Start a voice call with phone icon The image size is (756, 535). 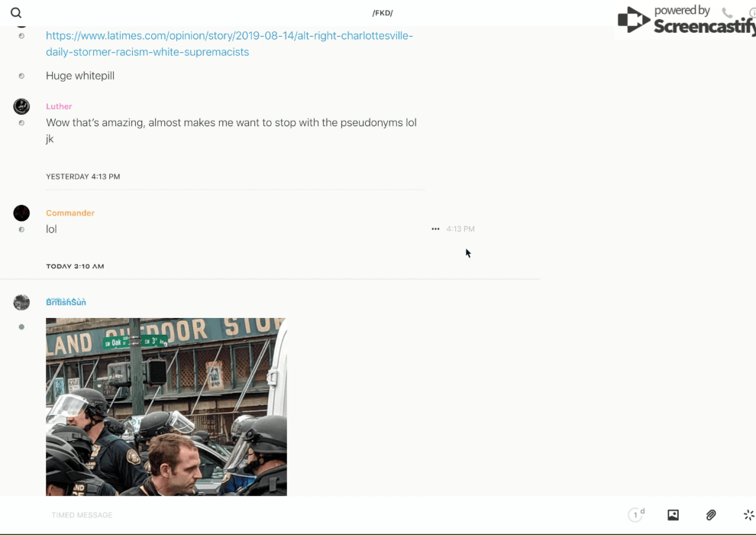click(x=727, y=13)
